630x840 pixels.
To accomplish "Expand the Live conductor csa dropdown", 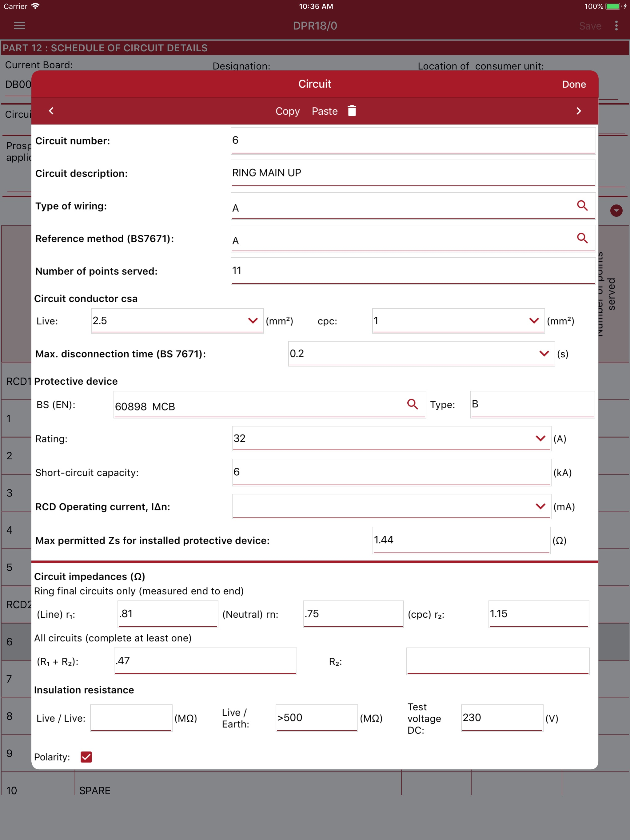I will click(253, 320).
